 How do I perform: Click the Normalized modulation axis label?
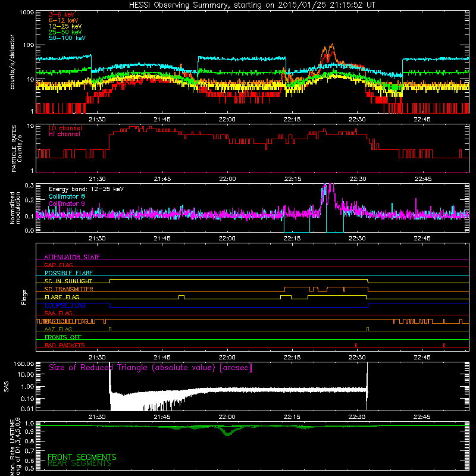pos(15,208)
